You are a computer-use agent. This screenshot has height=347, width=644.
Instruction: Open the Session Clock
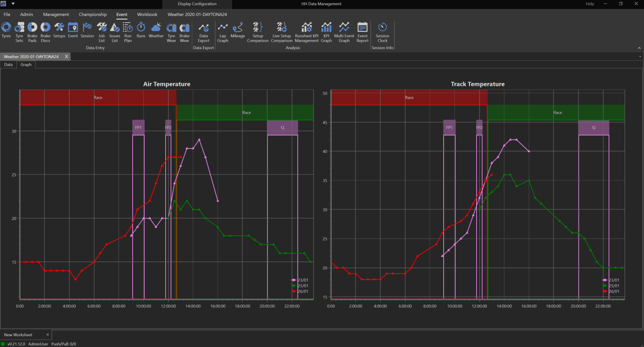[382, 32]
